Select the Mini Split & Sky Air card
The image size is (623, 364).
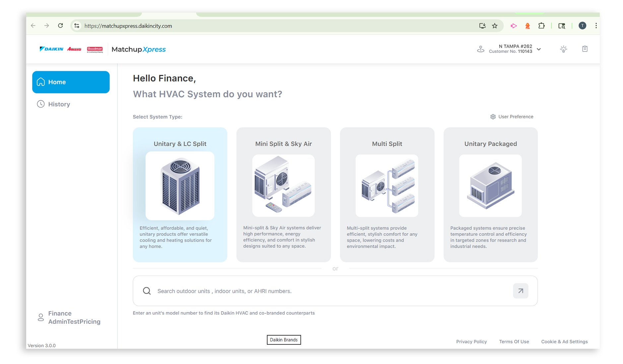click(283, 195)
